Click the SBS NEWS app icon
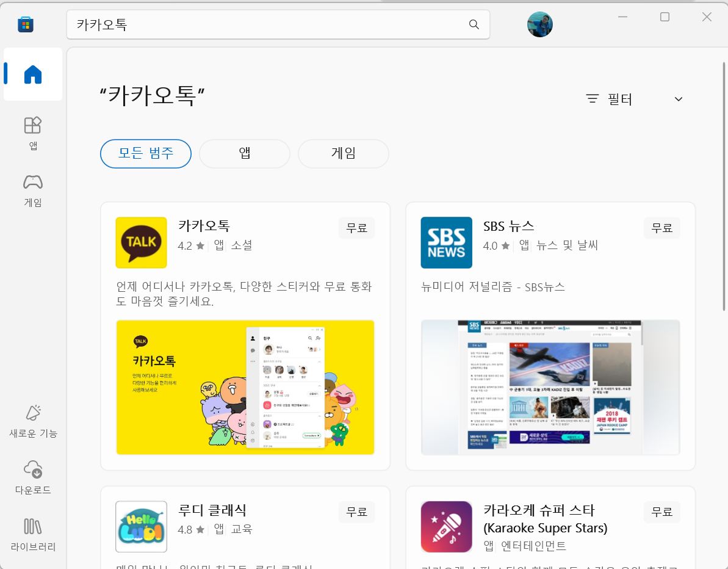This screenshot has width=728, height=569. pos(446,242)
